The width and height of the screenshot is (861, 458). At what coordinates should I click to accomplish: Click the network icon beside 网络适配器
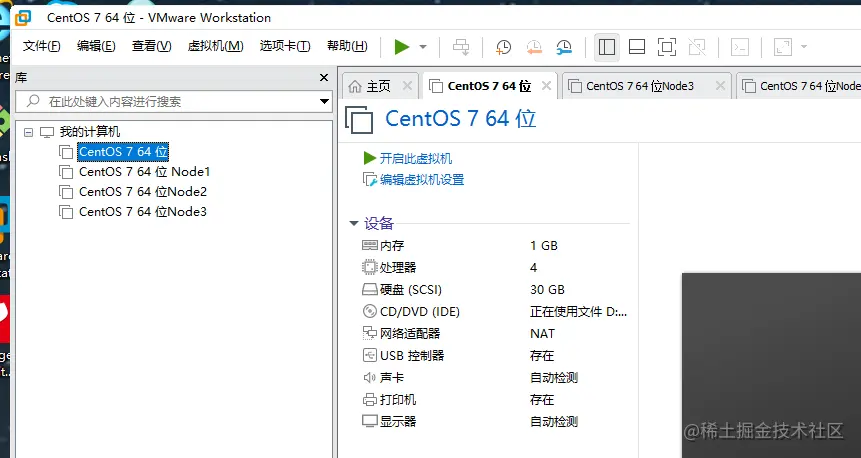point(370,333)
